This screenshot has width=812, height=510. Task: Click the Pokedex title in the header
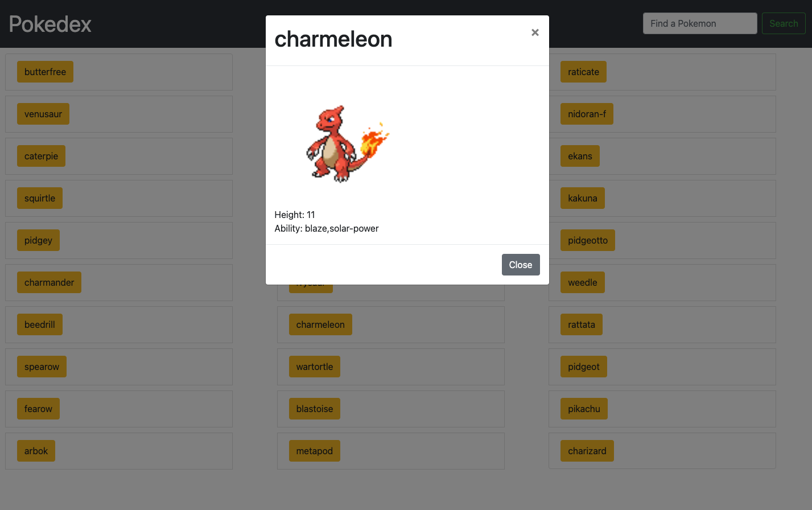click(x=50, y=24)
